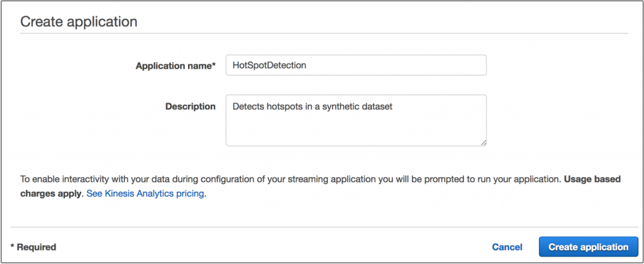Click the Create application page heading
The image size is (644, 264).
[x=79, y=21]
